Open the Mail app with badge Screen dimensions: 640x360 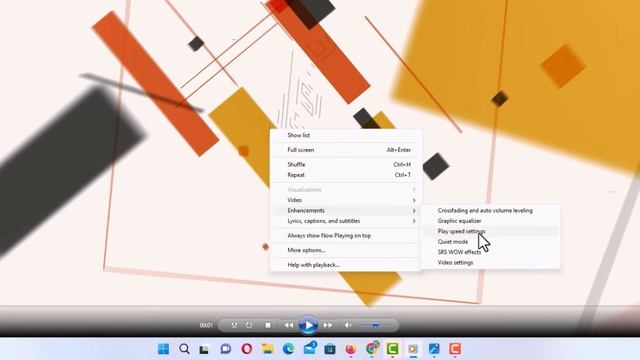click(310, 348)
